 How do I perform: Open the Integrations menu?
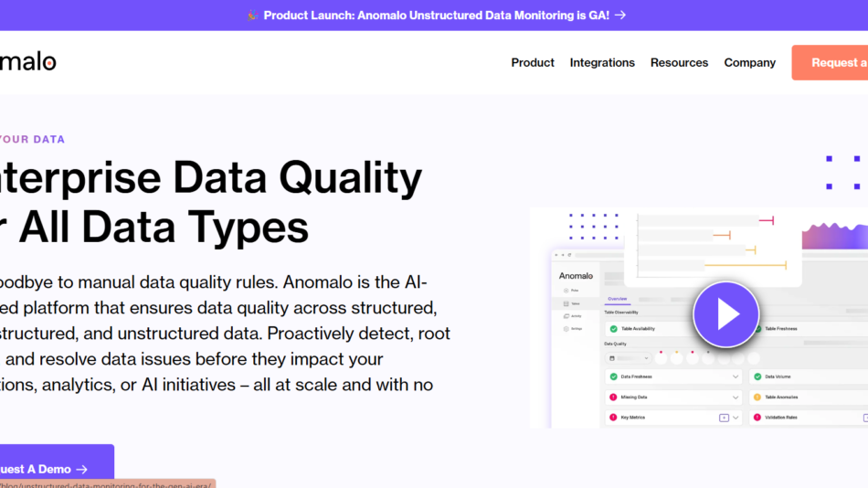pyautogui.click(x=602, y=62)
